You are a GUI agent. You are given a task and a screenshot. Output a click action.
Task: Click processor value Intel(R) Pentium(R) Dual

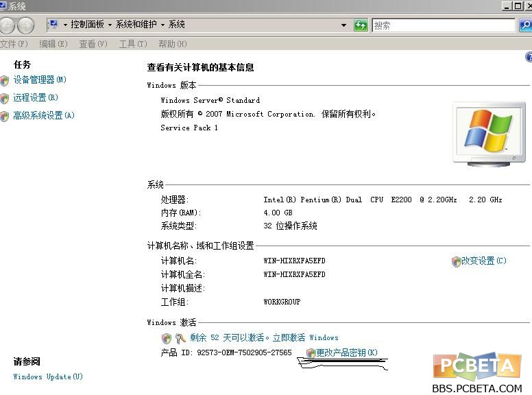[x=383, y=200]
